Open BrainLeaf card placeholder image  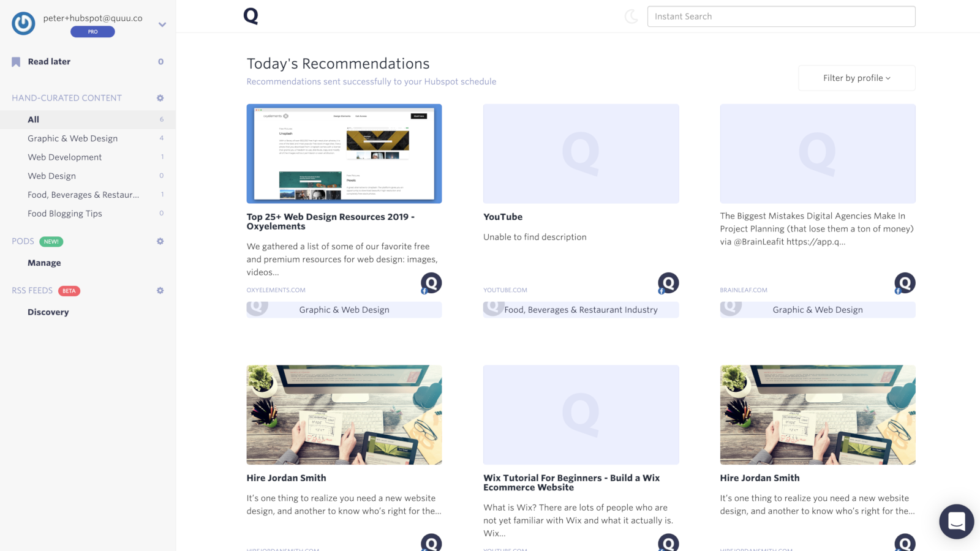[x=818, y=154]
